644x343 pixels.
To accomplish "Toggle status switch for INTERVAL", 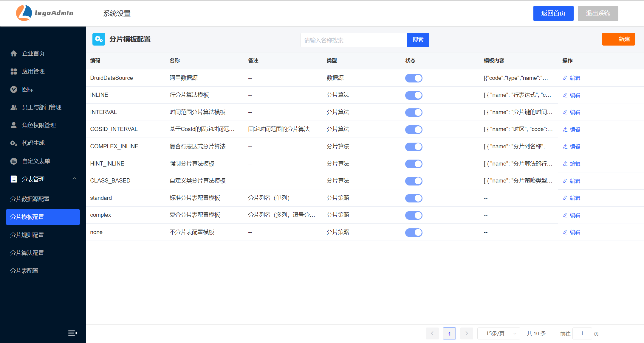I will click(414, 112).
